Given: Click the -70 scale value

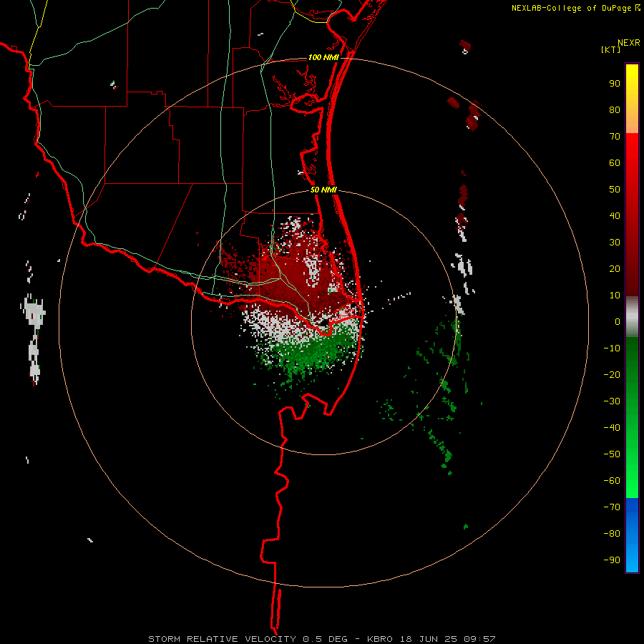Looking at the screenshot, I should [612, 507].
